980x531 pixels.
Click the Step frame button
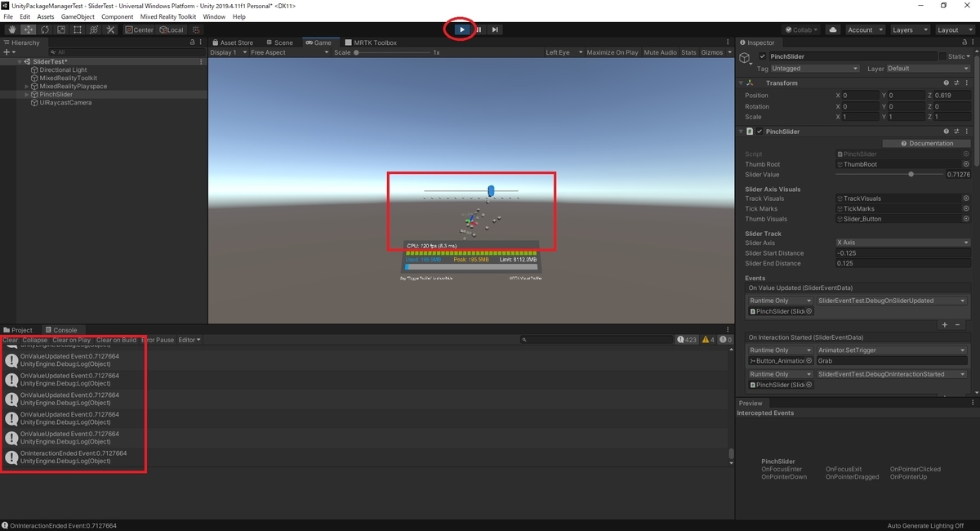(495, 30)
